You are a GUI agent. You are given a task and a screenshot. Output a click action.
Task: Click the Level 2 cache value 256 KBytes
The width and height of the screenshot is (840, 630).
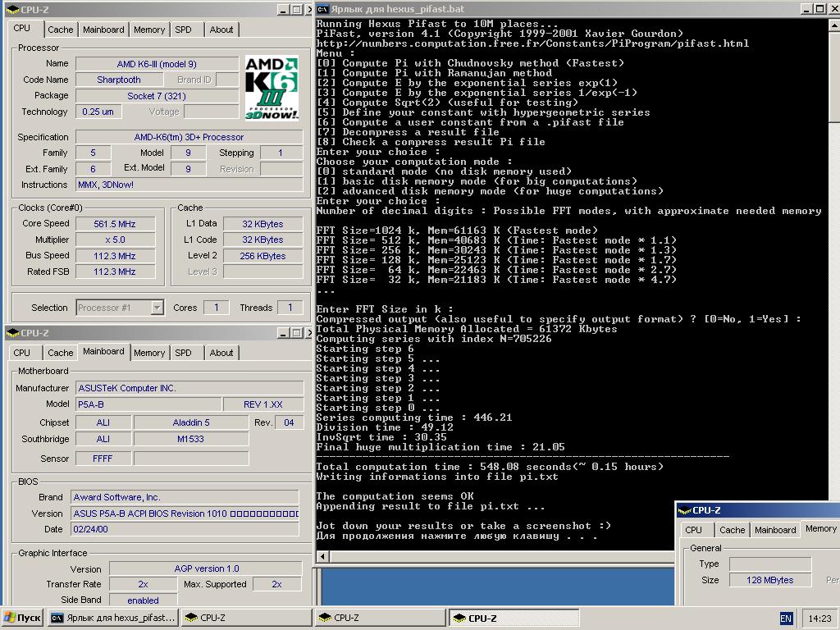click(262, 256)
